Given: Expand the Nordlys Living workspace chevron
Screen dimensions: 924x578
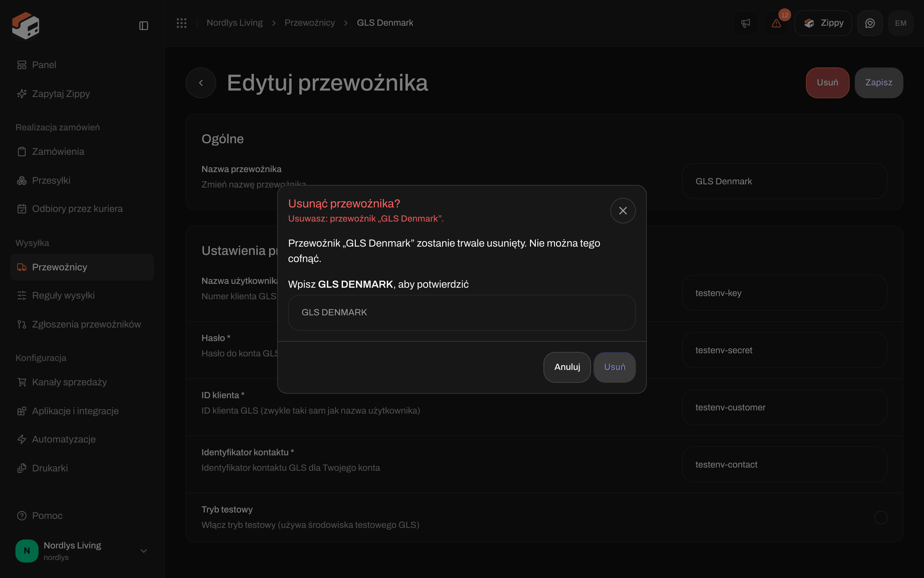Looking at the screenshot, I should point(143,551).
